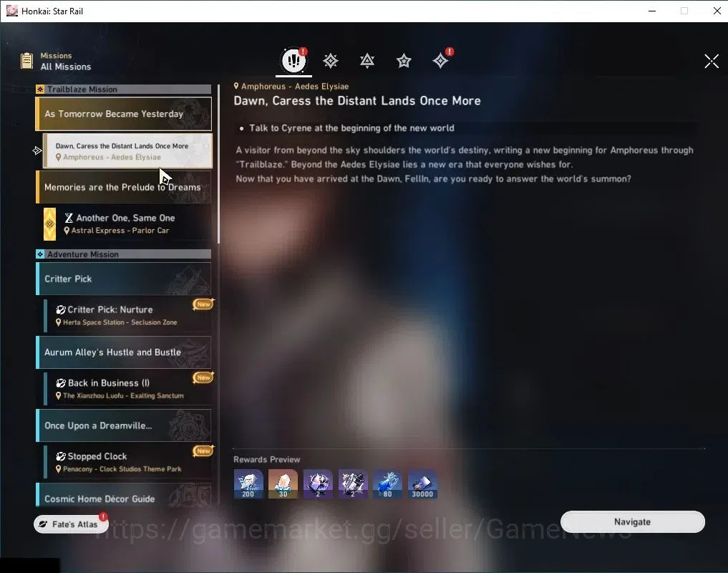728x573 pixels.
Task: Click Astral Express - Parlor Car location text
Action: 120,231
